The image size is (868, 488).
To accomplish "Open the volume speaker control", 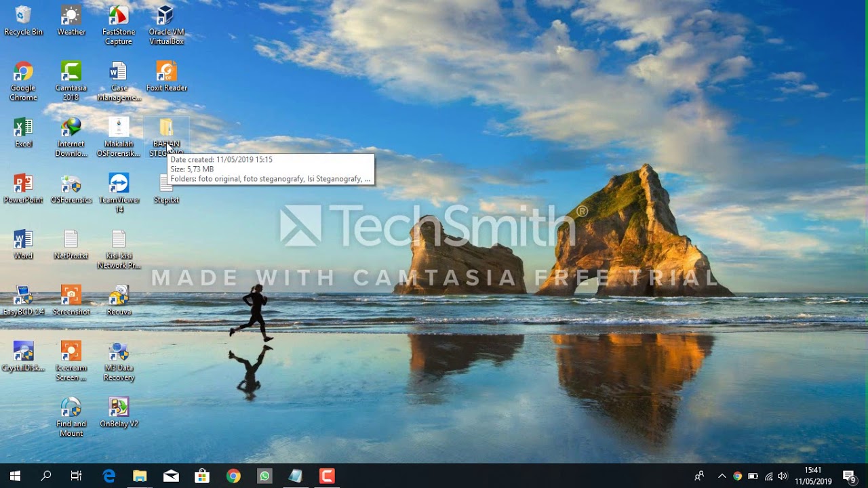I will point(783,476).
